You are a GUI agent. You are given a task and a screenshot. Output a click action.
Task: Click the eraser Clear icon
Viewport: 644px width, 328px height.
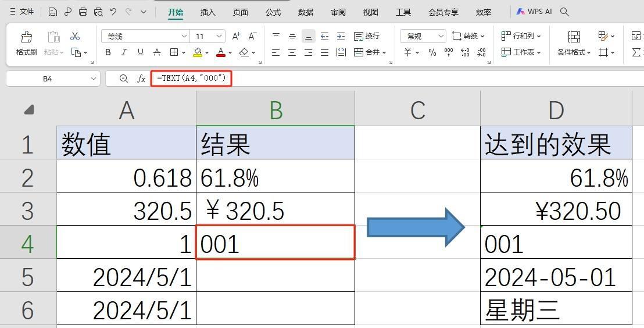(244, 52)
